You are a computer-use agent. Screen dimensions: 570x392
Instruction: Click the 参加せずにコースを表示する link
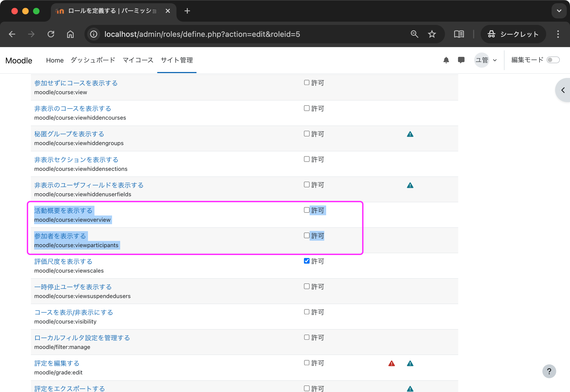[76, 83]
